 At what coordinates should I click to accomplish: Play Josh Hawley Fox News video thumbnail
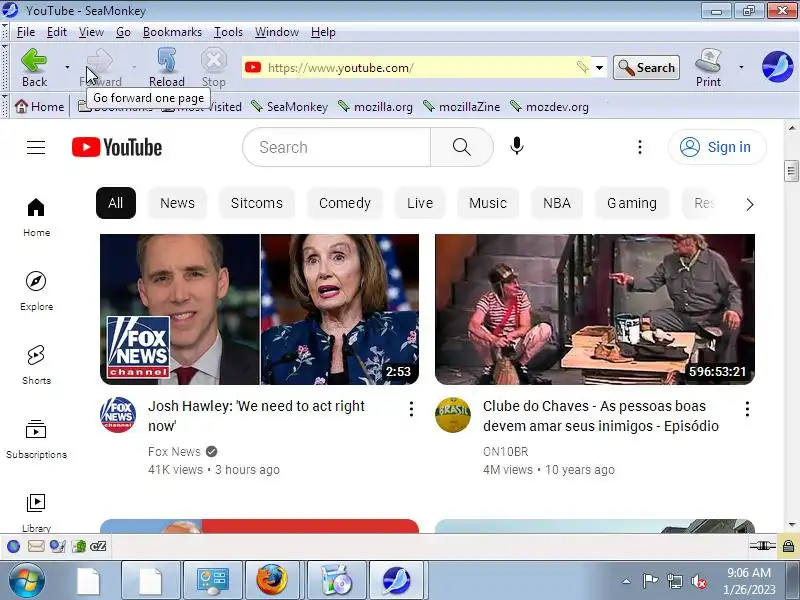[259, 309]
